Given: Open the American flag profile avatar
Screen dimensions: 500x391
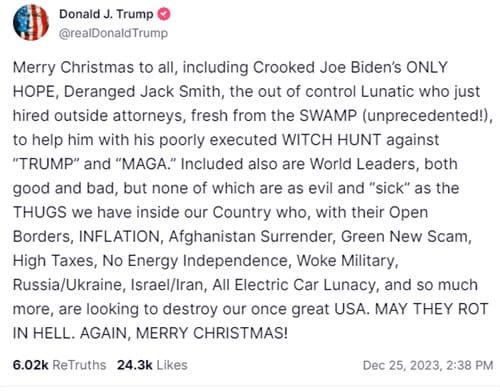Looking at the screenshot, I should tap(31, 23).
